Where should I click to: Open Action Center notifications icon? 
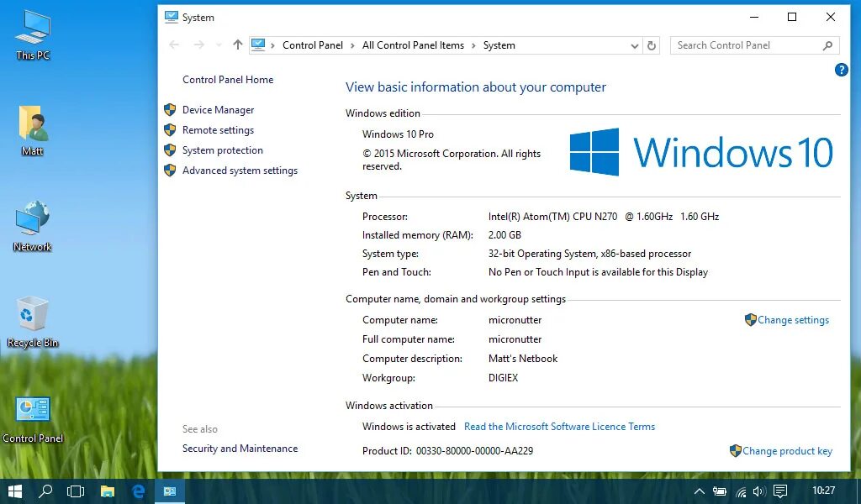pyautogui.click(x=780, y=491)
